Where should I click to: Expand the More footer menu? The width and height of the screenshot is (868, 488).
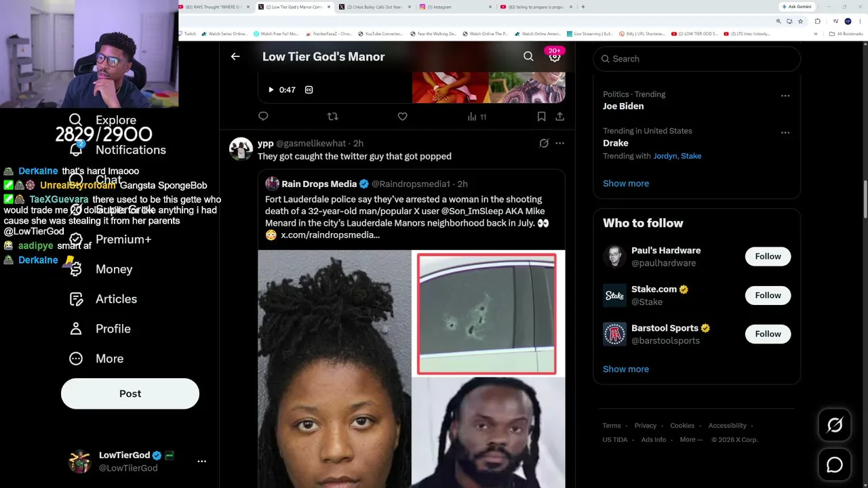click(x=691, y=440)
